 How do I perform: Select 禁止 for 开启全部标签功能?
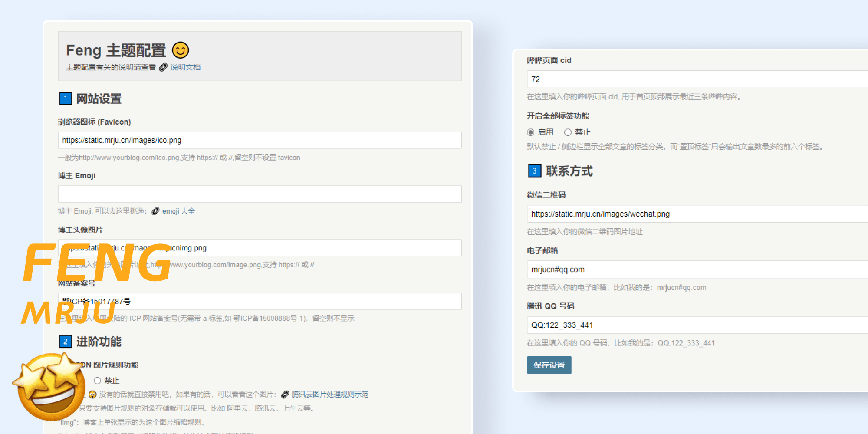coord(568,132)
